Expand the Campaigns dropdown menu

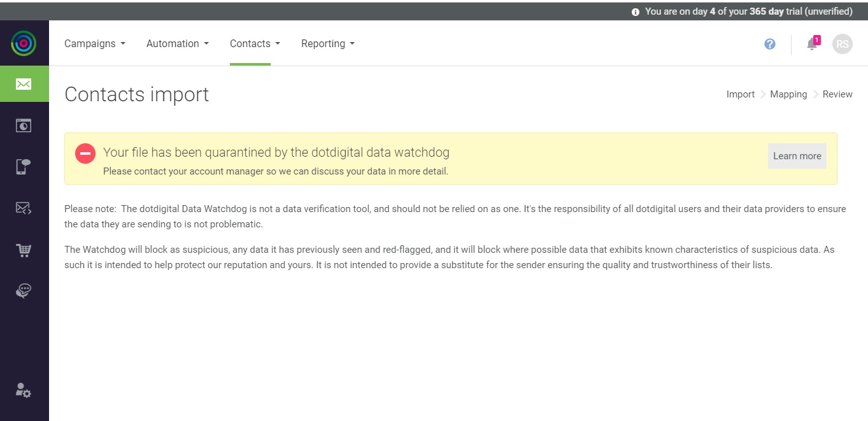click(x=95, y=43)
